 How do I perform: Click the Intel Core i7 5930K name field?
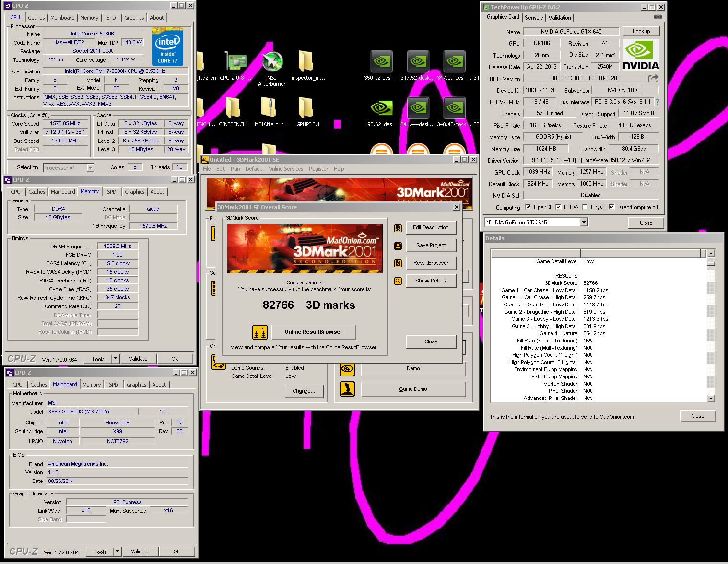(93, 34)
